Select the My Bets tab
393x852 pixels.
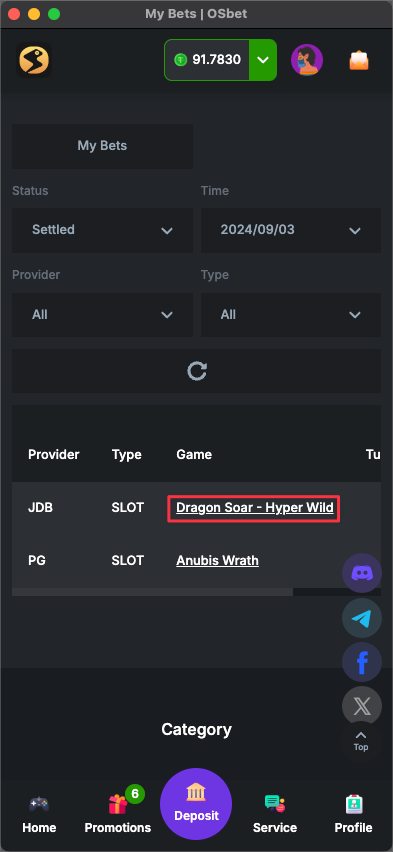click(x=102, y=146)
